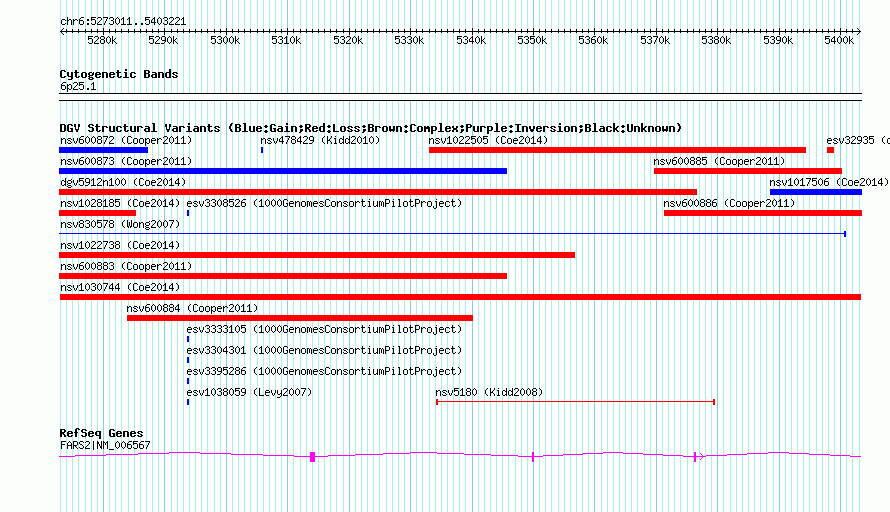Click the nsv830578 (Wong2007) label
890x512 pixels.
(x=120, y=224)
